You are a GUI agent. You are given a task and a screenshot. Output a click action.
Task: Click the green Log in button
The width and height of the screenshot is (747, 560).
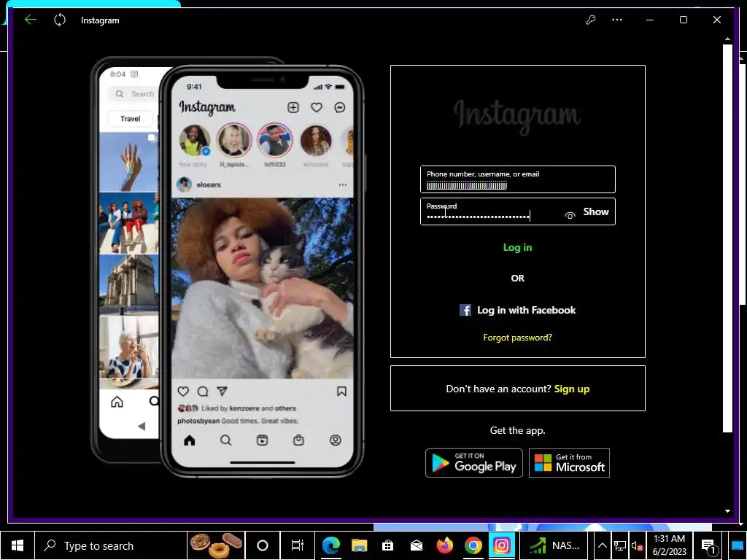click(x=518, y=248)
